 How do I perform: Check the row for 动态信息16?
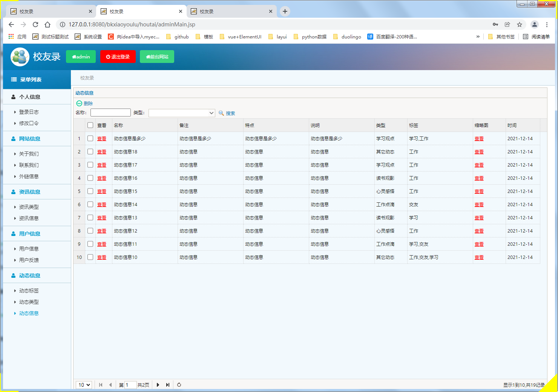[90, 178]
